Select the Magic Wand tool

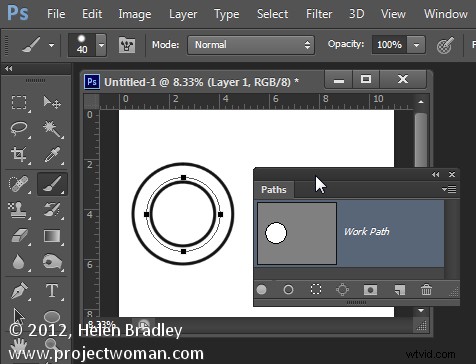click(52, 129)
